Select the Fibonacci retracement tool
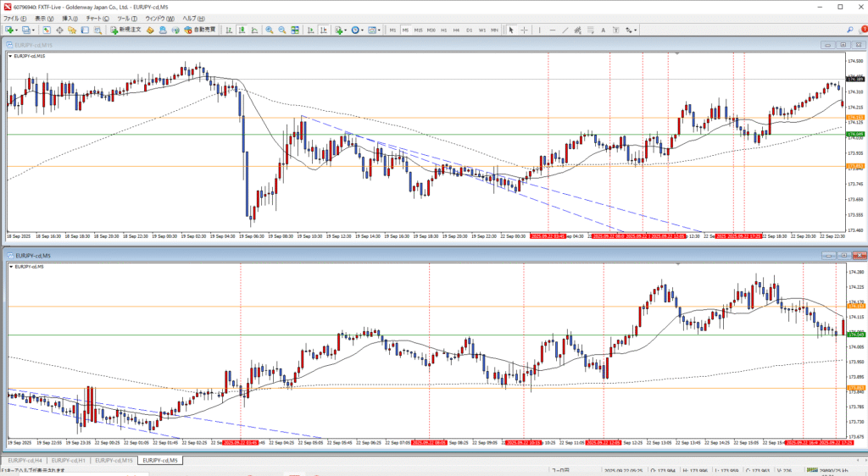Screen dimensions: 868x476 591,30
